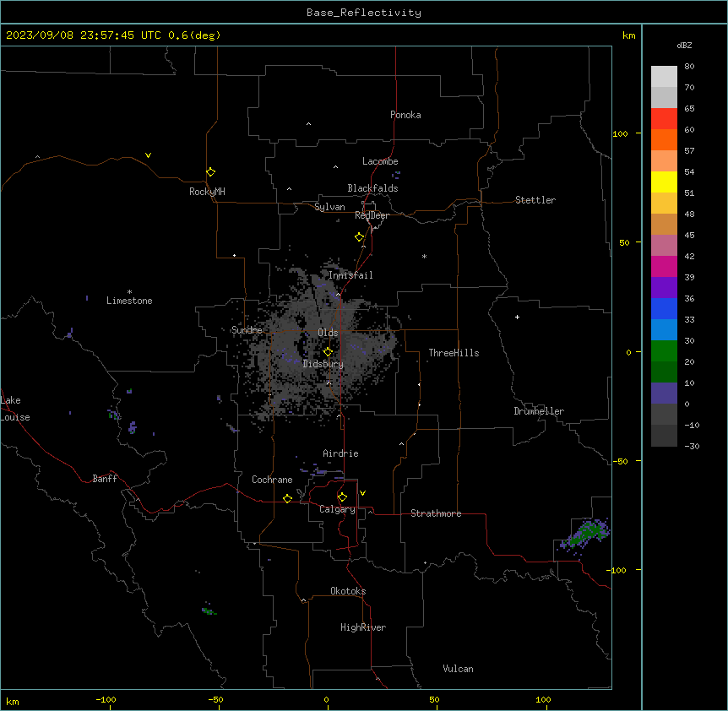The width and height of the screenshot is (728, 711).
Task: Click the Banff label
Action: pos(105,479)
